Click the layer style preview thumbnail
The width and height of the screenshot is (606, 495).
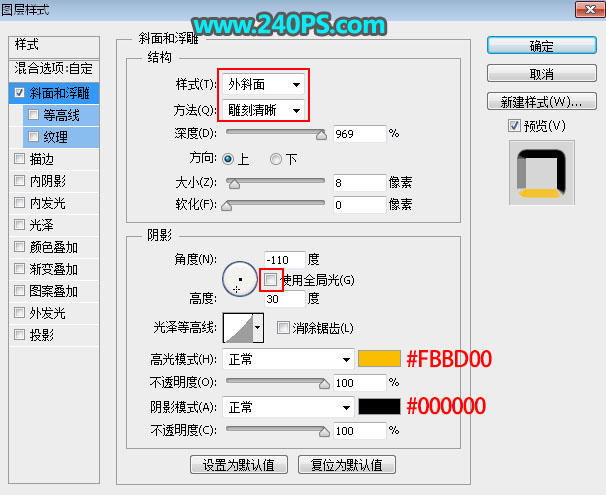tap(540, 168)
